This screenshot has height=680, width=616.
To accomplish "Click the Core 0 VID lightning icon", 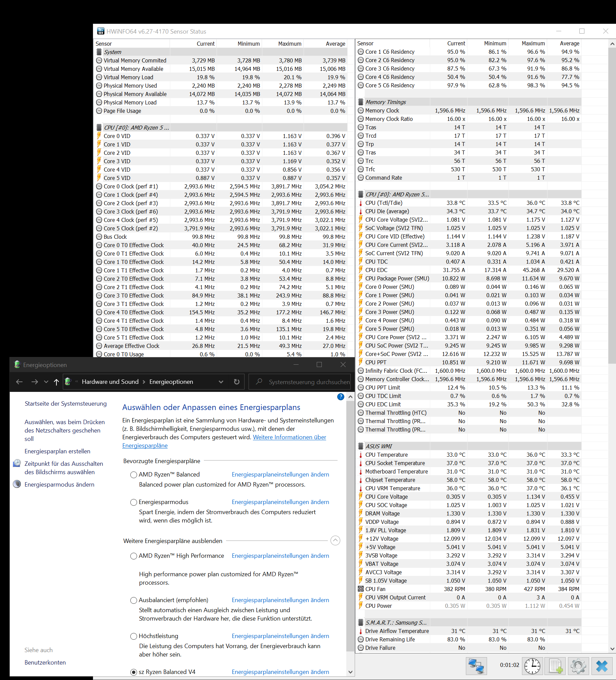I will click(99, 136).
